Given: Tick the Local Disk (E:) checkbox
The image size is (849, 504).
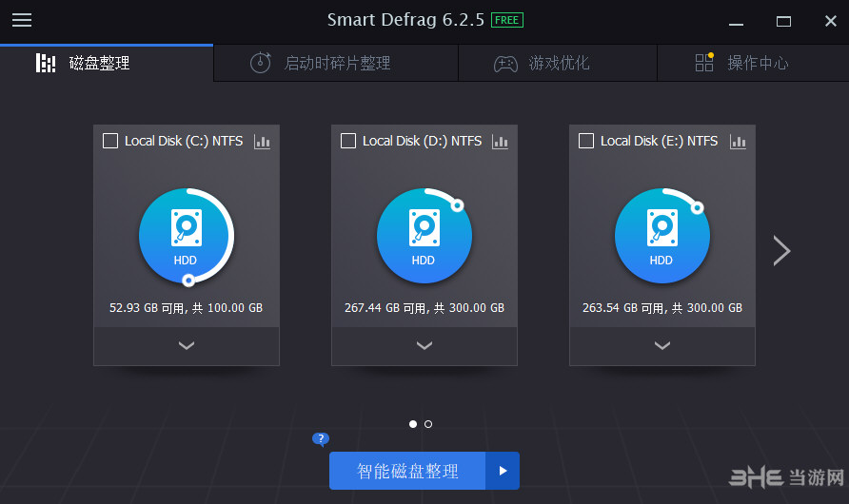Looking at the screenshot, I should pos(586,141).
